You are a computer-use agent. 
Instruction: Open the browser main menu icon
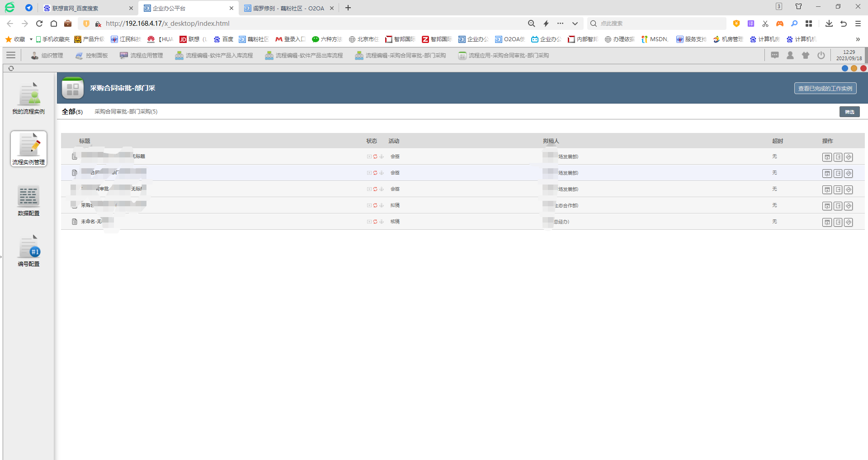pos(858,24)
